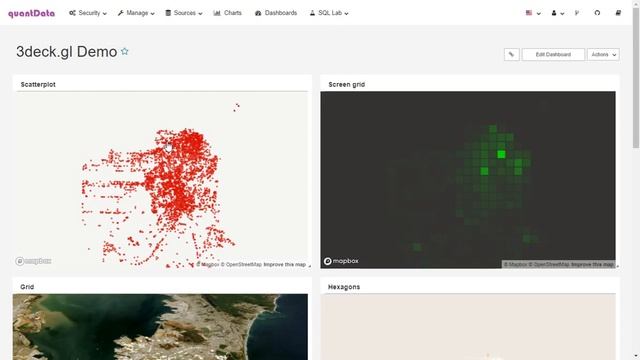Image resolution: width=640 pixels, height=360 pixels.
Task: Click the Scatterplot chart title
Action: click(38, 84)
